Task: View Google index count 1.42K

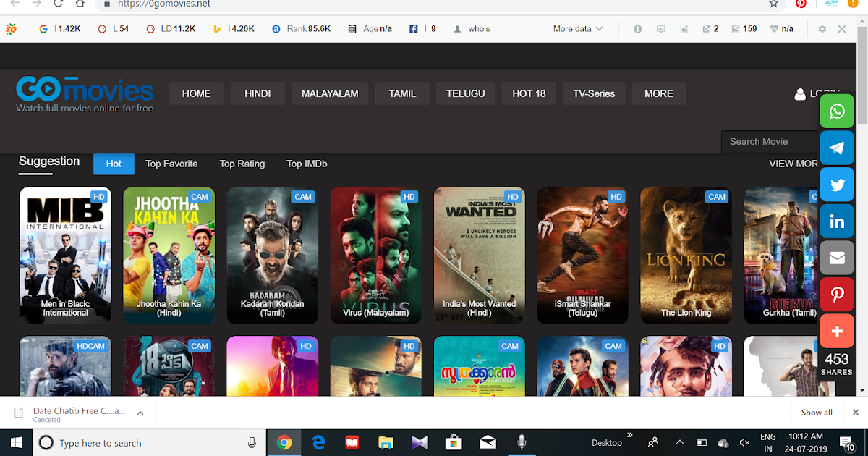Action: [x=59, y=29]
